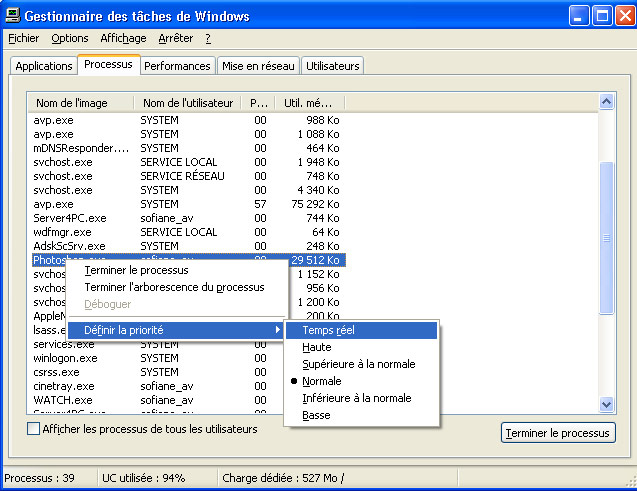Click UC utilisée : 94% status entry

(143, 478)
